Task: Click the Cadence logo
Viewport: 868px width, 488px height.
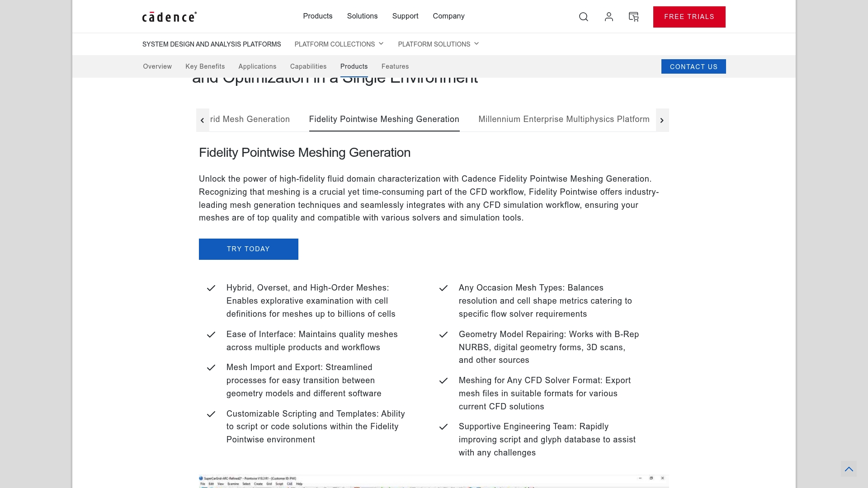Action: pyautogui.click(x=170, y=17)
